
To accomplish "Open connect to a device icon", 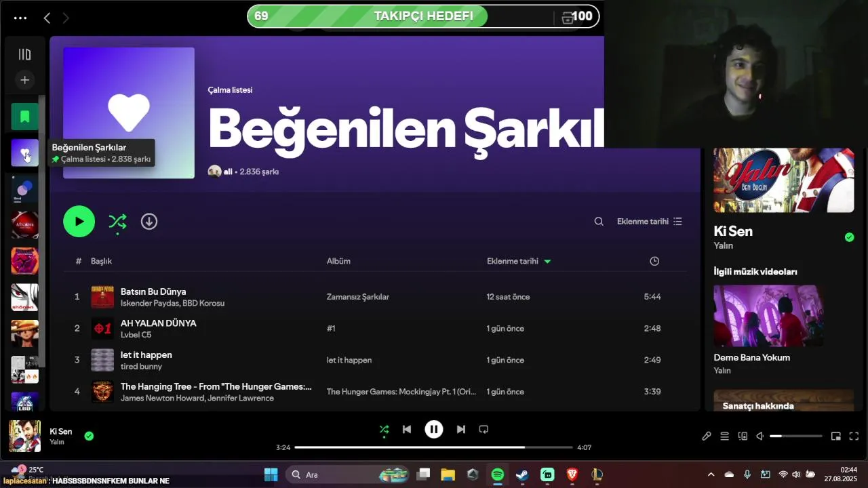I will (743, 436).
